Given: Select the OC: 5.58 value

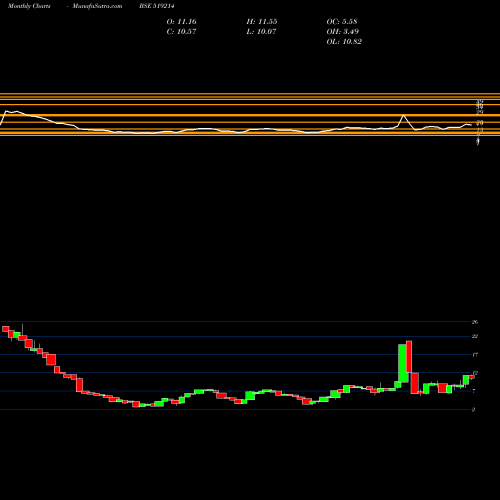Looking at the screenshot, I should coord(342,22).
